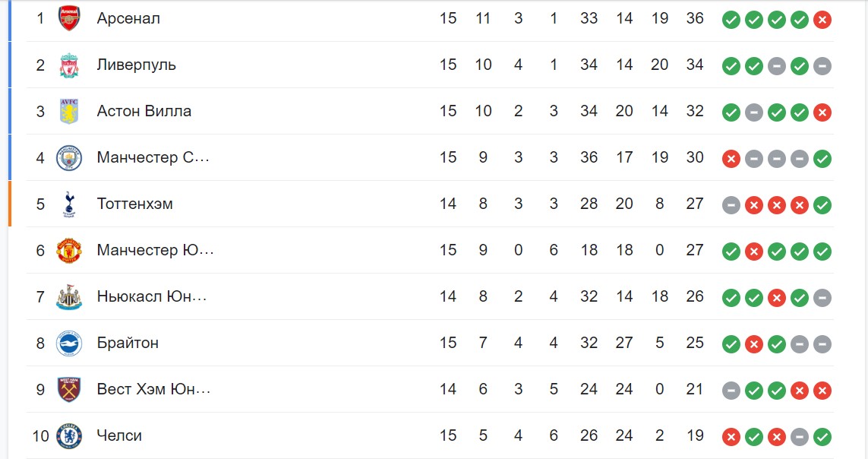This screenshot has width=868, height=459.
Task: Click the Arsenal club crest
Action: click(x=69, y=18)
